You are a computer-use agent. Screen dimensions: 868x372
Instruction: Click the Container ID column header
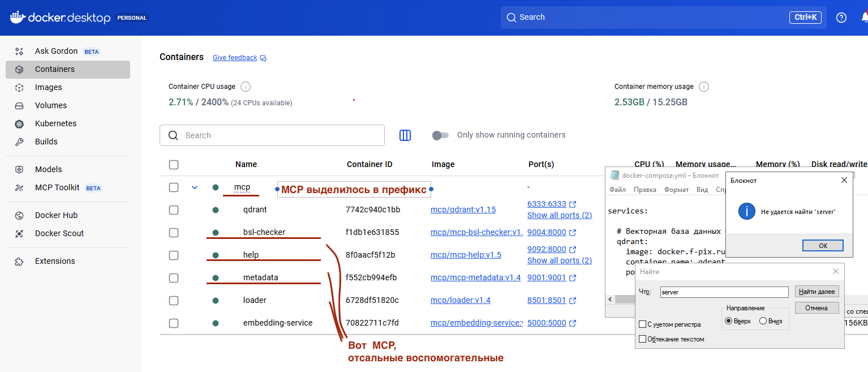tap(369, 164)
